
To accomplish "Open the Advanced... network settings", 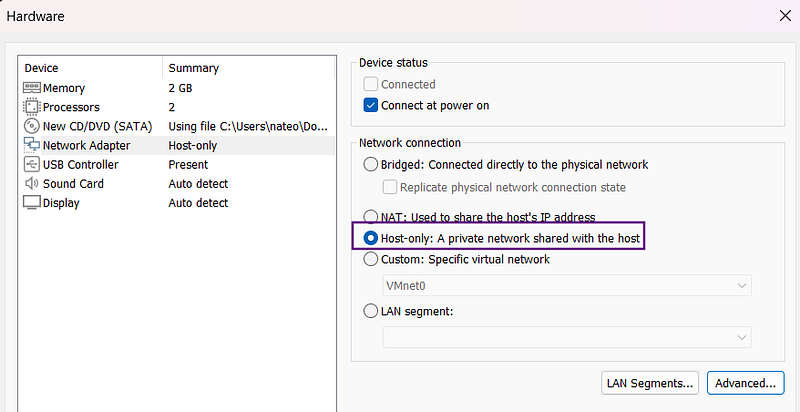I will 745,382.
